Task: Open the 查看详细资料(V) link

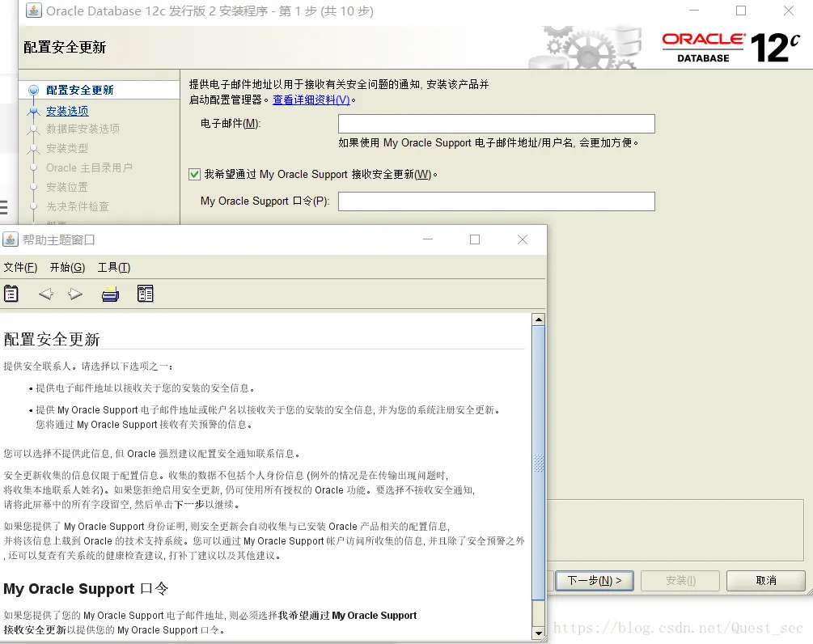Action: (311, 100)
